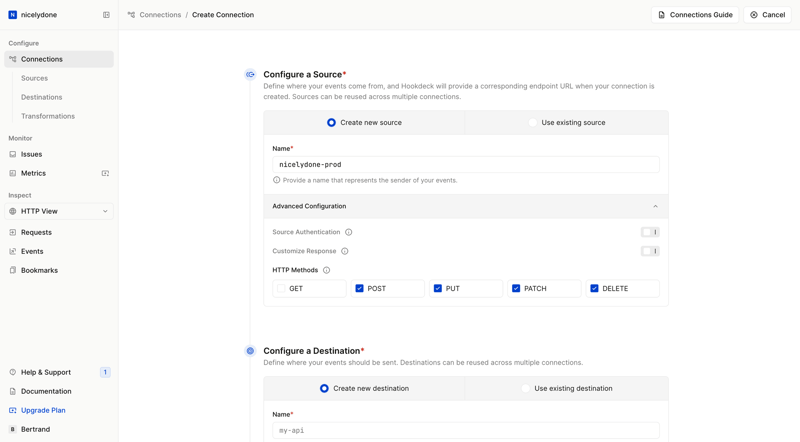The height and width of the screenshot is (442, 800).
Task: Go to Destinations in sidebar
Action: [x=41, y=97]
